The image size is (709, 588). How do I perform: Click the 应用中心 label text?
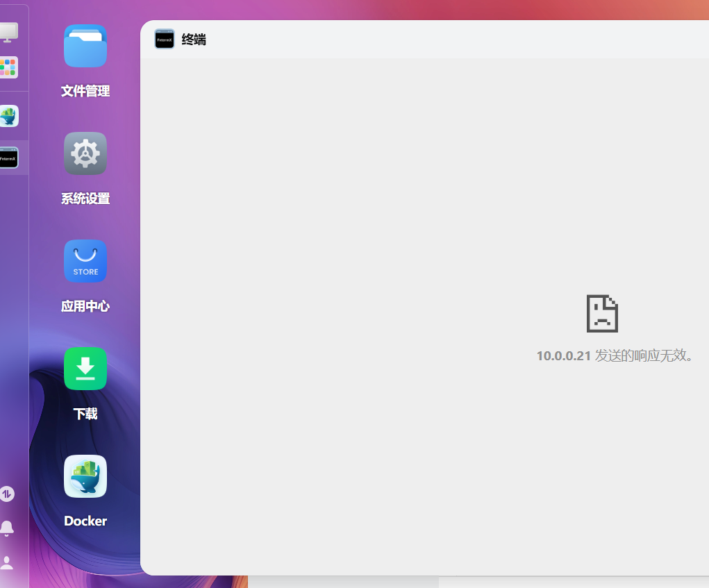point(85,306)
